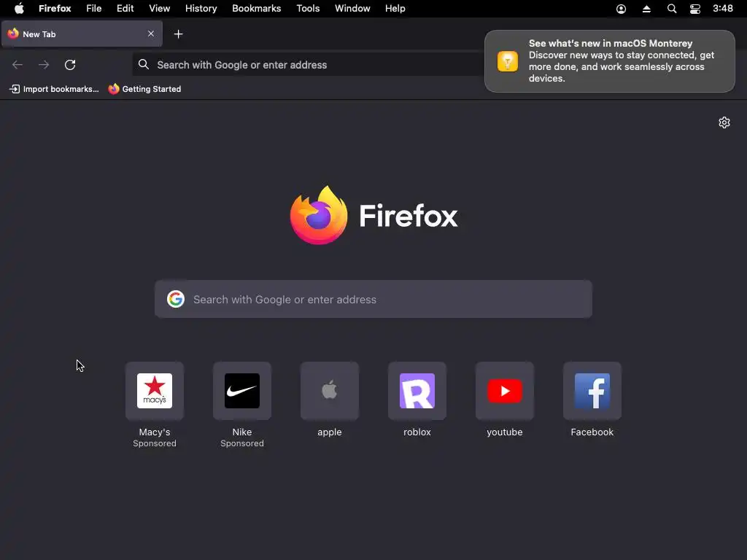The height and width of the screenshot is (560, 747).
Task: Open the youtube shortcut tile
Action: click(505, 391)
